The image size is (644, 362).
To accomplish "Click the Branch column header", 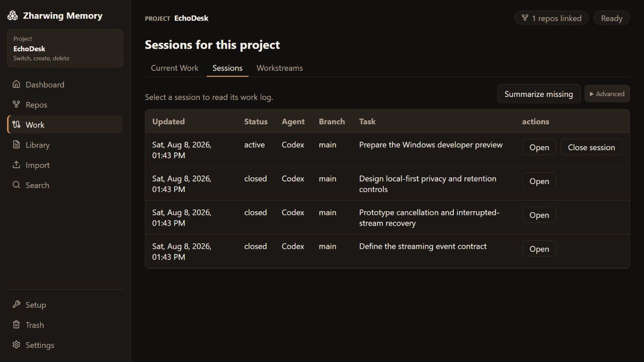I will tap(332, 122).
